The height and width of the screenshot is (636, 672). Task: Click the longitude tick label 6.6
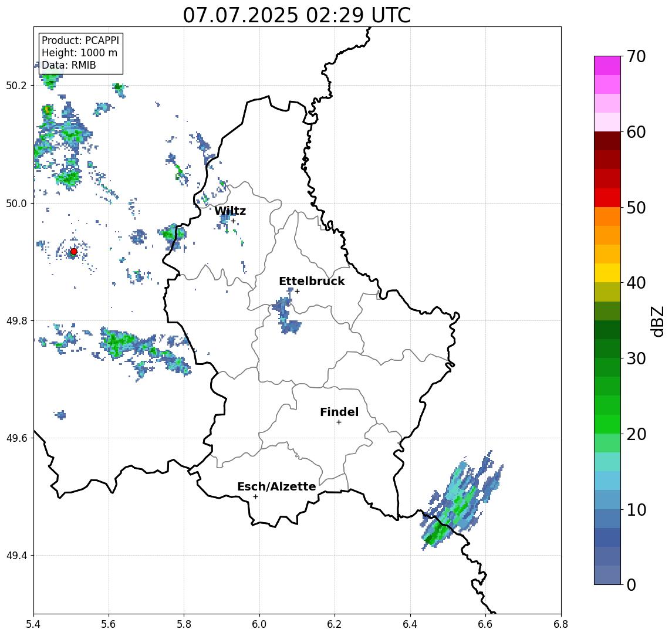[485, 624]
